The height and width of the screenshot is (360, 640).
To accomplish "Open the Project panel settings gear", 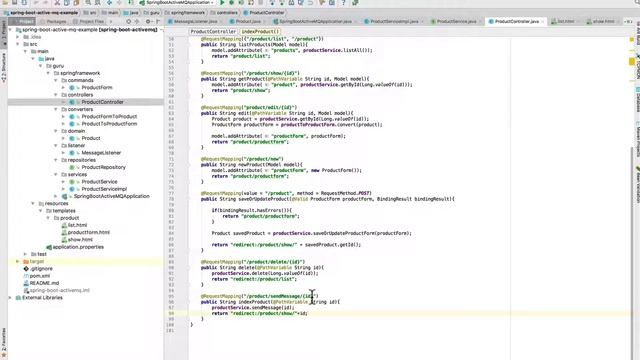I will click(148, 21).
